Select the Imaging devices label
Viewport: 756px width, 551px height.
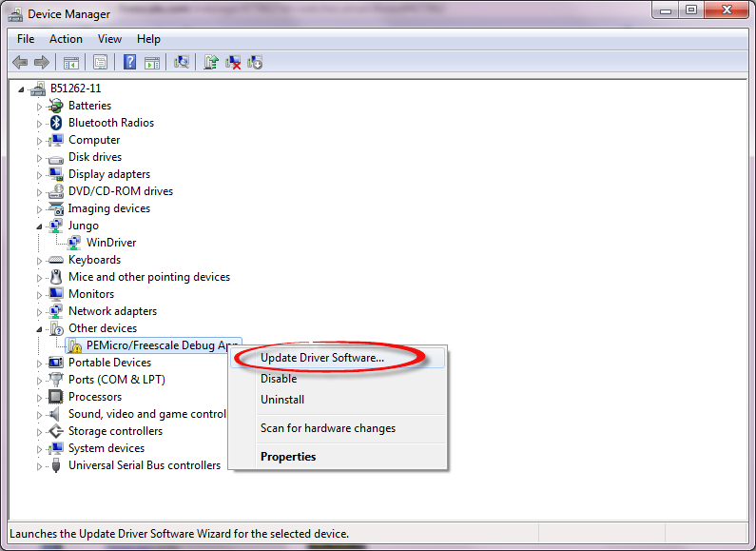[x=109, y=208]
